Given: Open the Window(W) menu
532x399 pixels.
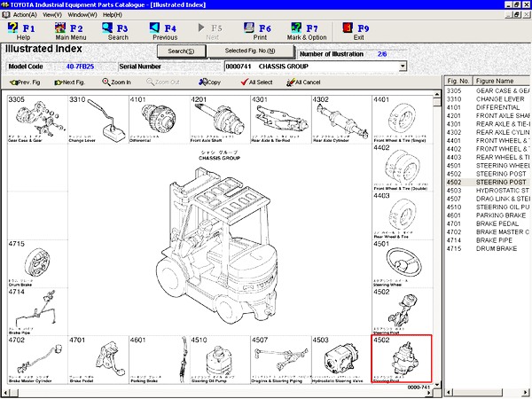Looking at the screenshot, I should [82, 15].
